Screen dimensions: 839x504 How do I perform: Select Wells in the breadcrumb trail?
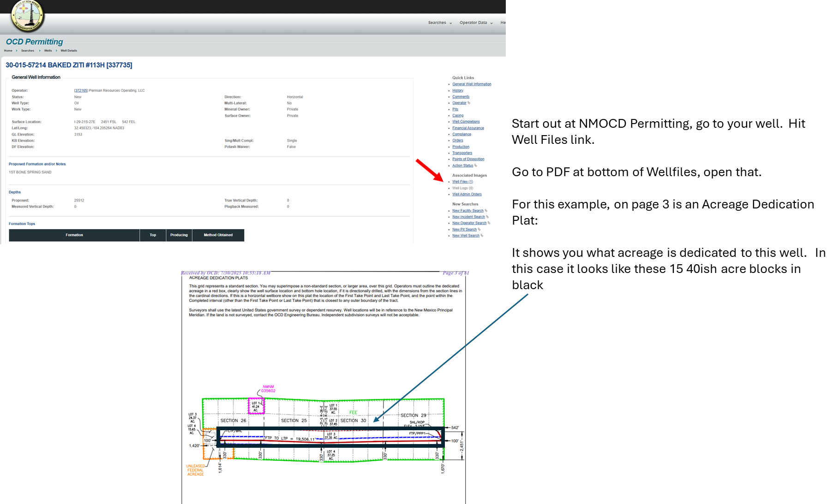48,51
